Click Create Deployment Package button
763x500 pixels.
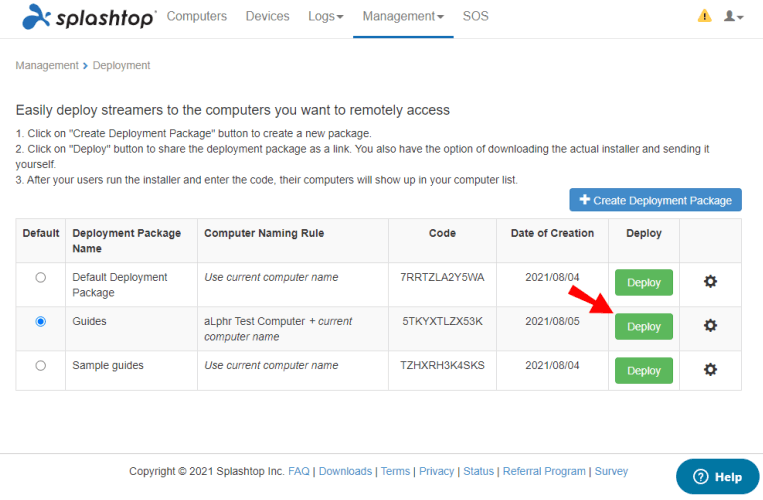click(655, 200)
